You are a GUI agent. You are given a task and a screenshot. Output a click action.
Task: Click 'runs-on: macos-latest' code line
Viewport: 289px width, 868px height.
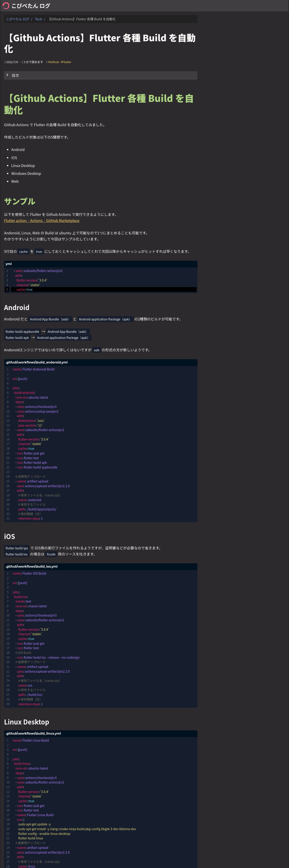pos(31,606)
